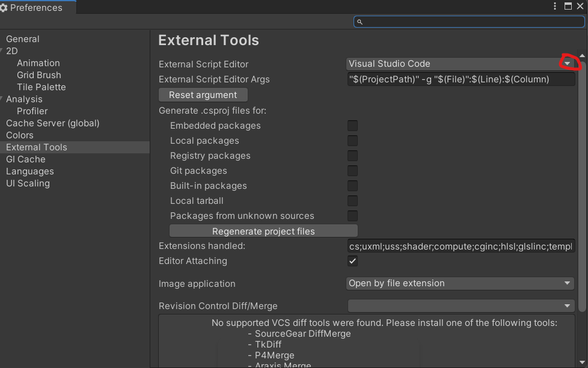This screenshot has height=368, width=588.
Task: Enable Built-in packages checkbox
Action: 352,186
